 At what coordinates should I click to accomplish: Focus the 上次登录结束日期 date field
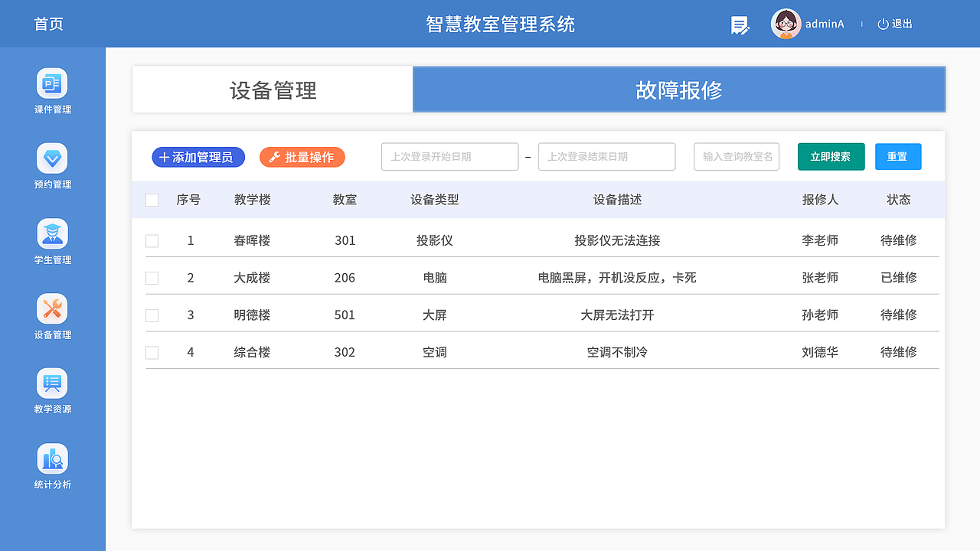[606, 156]
